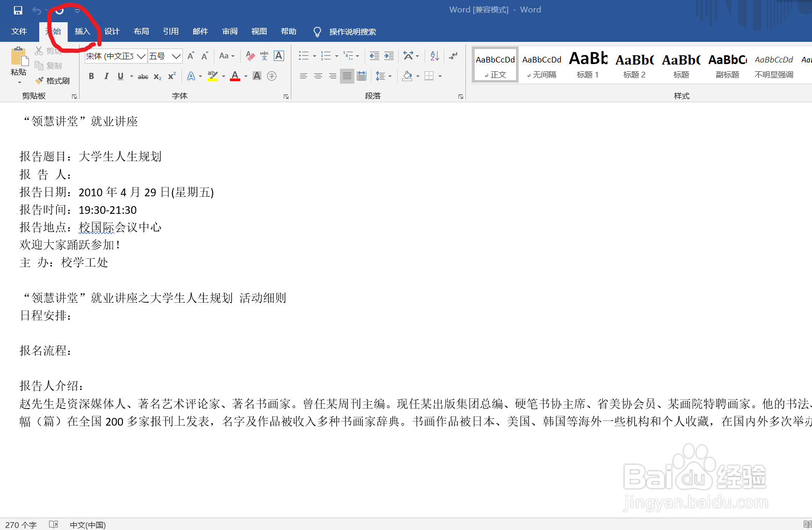Viewport: 812px width, 530px height.
Task: Open the font name dropdown
Action: (x=141, y=56)
